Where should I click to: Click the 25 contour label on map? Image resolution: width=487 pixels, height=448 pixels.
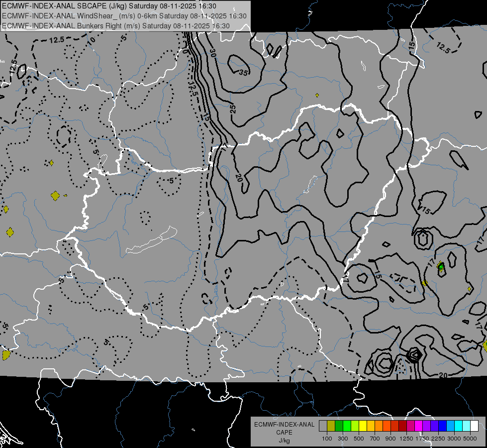[x=233, y=109]
